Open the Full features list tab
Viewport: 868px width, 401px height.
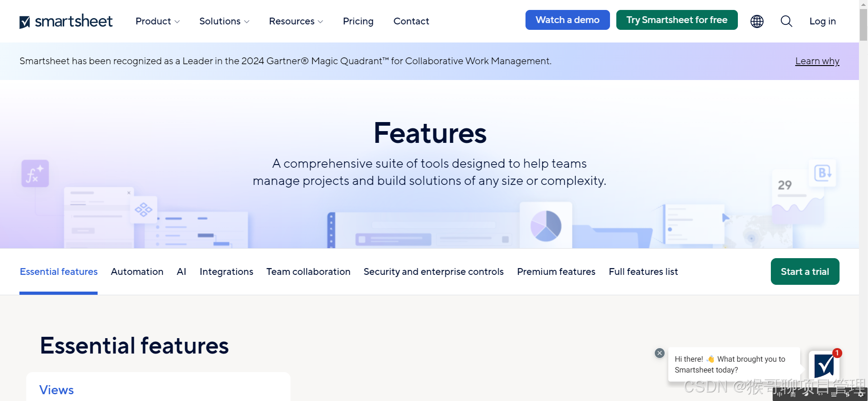pos(643,272)
